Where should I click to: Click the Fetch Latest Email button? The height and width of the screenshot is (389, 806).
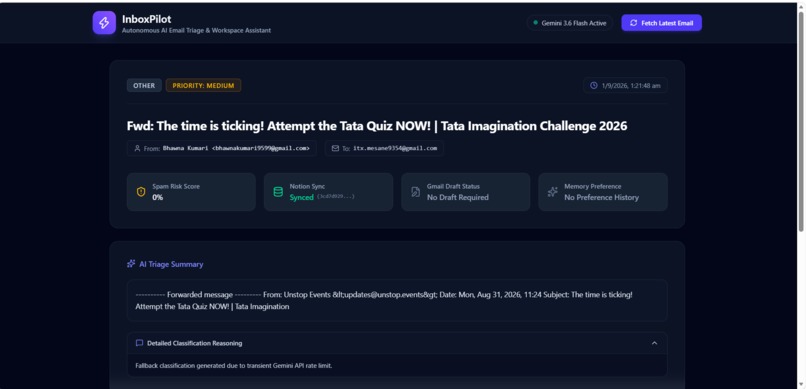pos(661,23)
